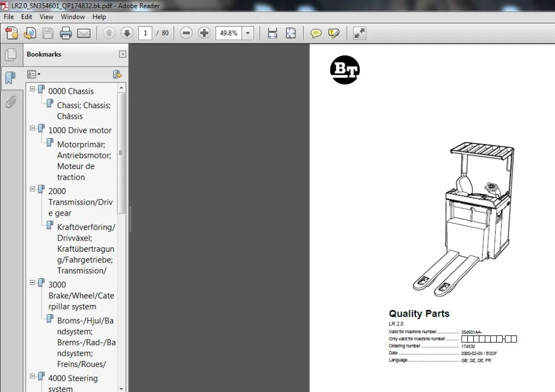Click the email envelope icon

click(x=84, y=33)
